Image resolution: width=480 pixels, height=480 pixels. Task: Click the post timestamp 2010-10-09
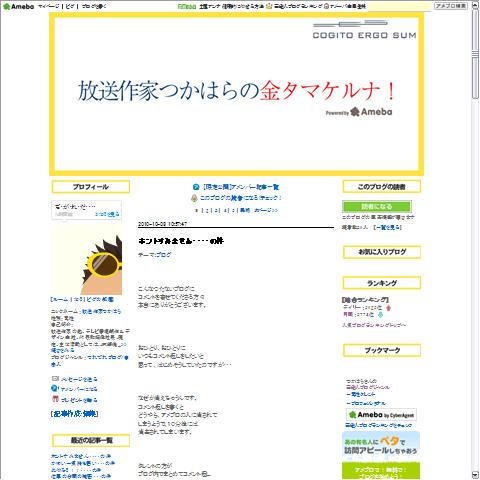point(162,224)
